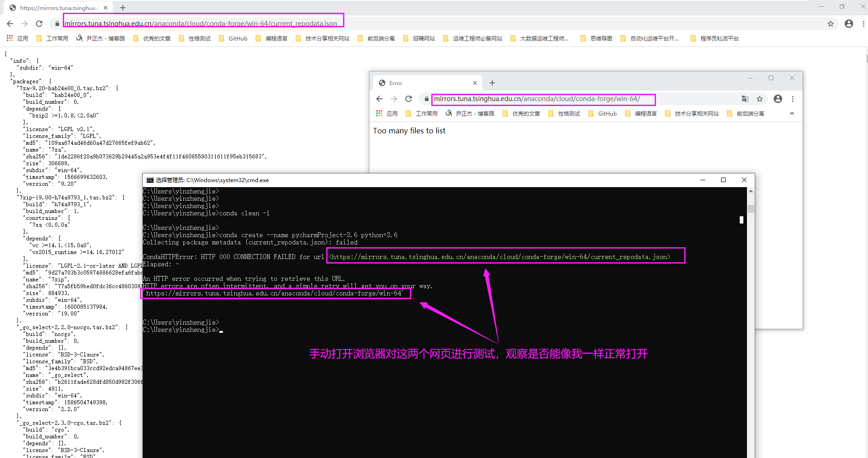Toggle the bookmark star in the Error window

(x=760, y=99)
